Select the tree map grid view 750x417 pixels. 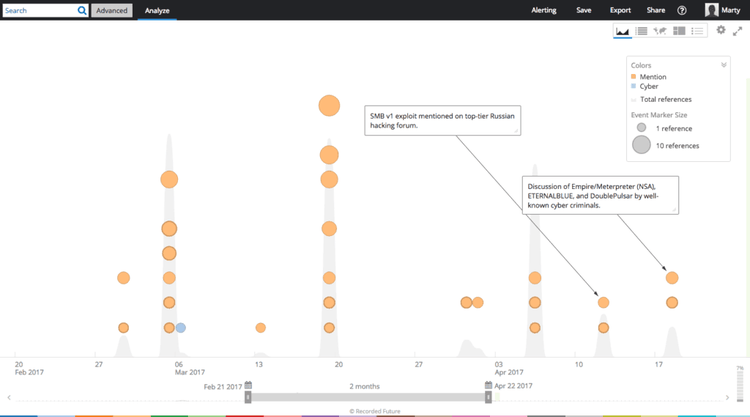pos(679,31)
